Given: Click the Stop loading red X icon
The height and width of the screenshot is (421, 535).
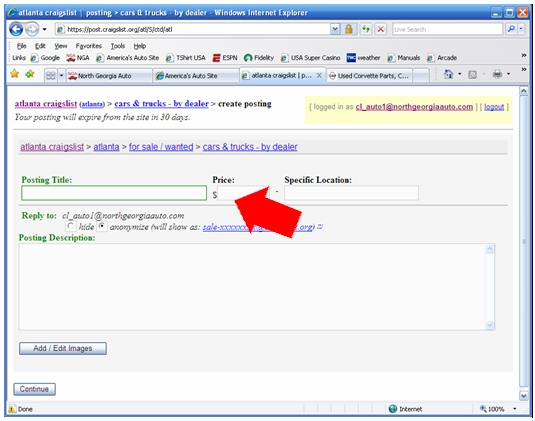Looking at the screenshot, I should [x=381, y=29].
